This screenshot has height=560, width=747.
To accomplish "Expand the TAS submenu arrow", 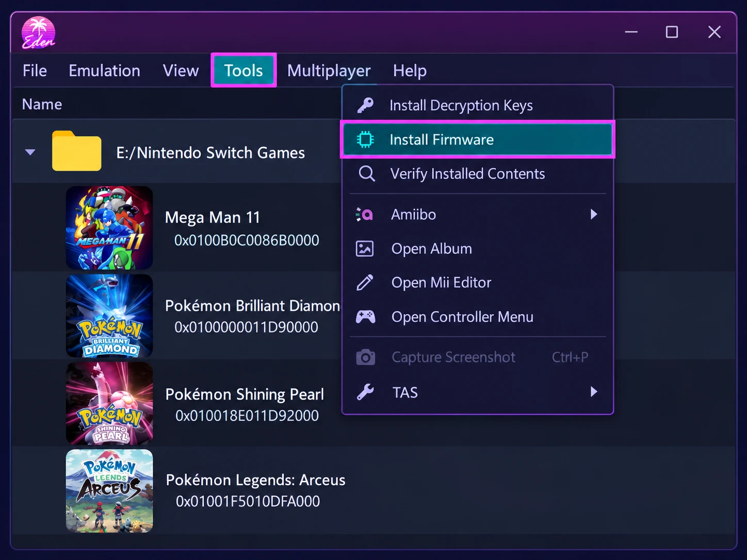I will tap(594, 392).
